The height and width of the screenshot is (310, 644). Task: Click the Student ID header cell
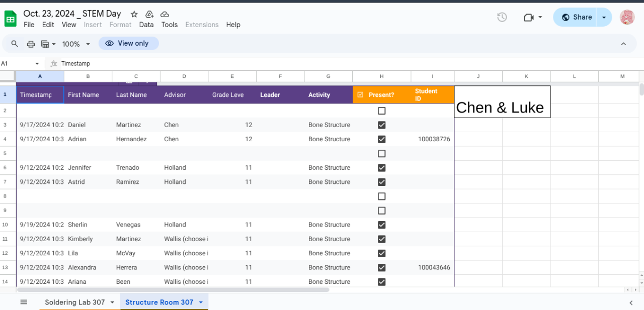coord(433,94)
